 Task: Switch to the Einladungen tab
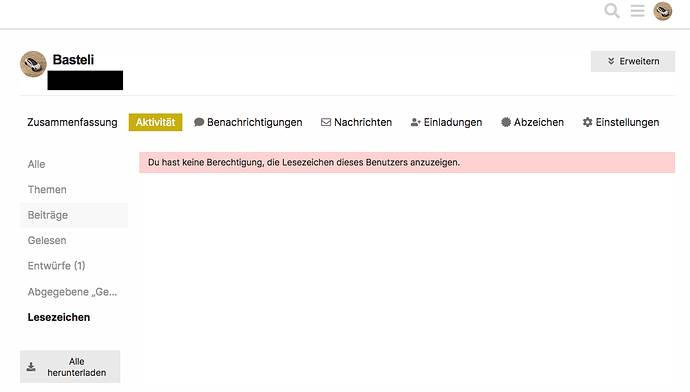(x=446, y=122)
